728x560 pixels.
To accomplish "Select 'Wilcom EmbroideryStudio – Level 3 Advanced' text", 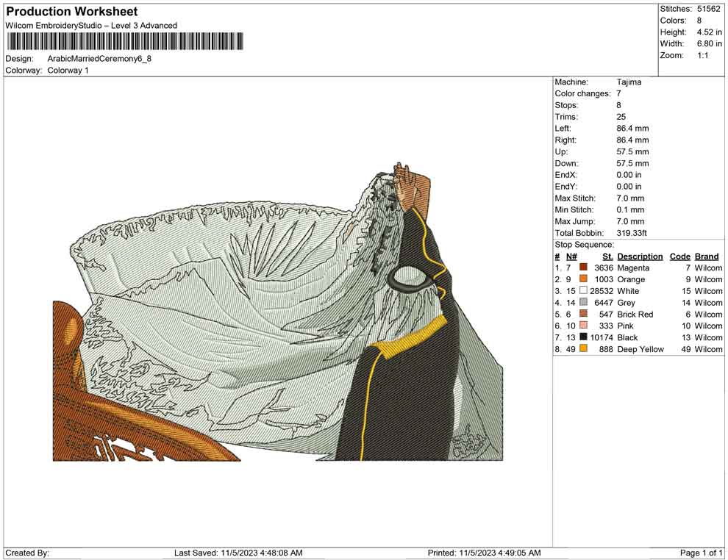I will (x=91, y=26).
